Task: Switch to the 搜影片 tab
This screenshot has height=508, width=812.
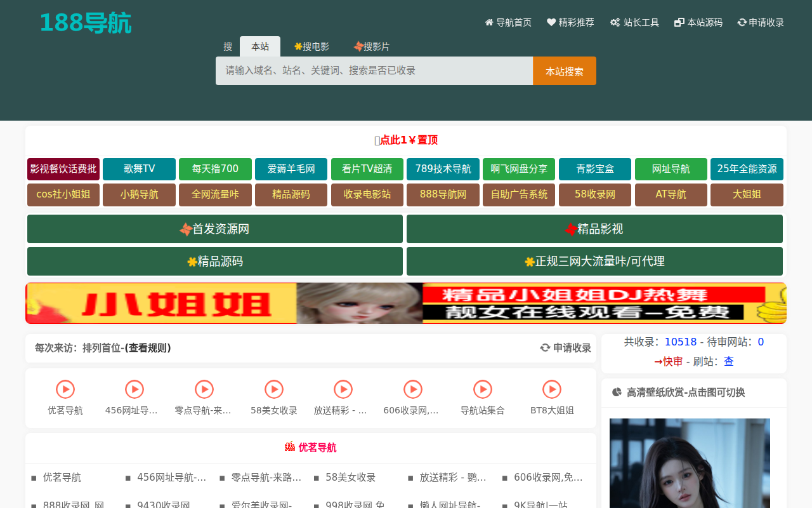Action: [372, 46]
